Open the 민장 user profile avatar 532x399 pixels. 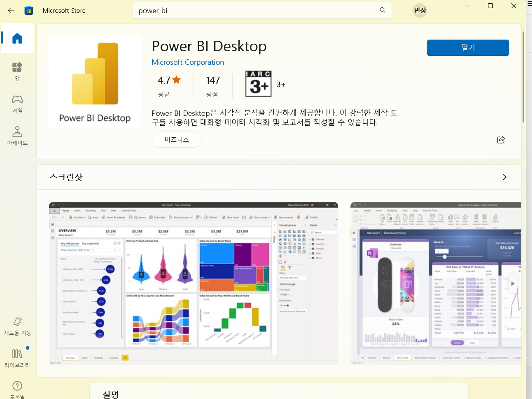(420, 10)
